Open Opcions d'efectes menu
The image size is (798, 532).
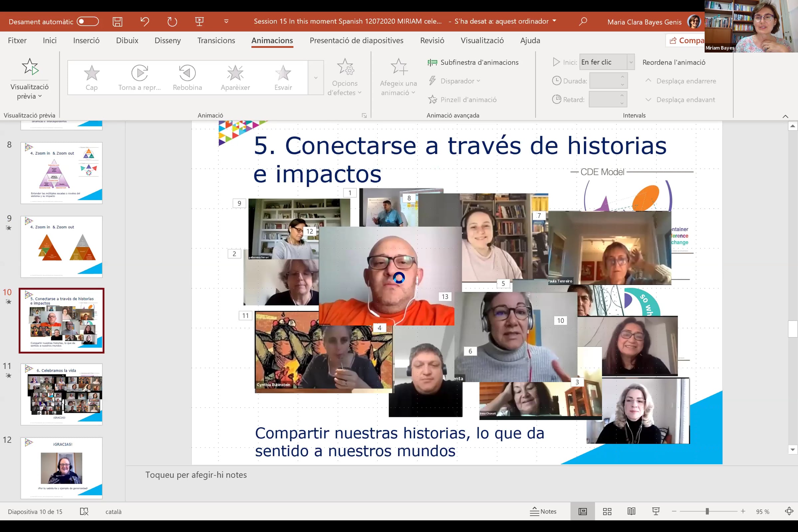tap(345, 77)
